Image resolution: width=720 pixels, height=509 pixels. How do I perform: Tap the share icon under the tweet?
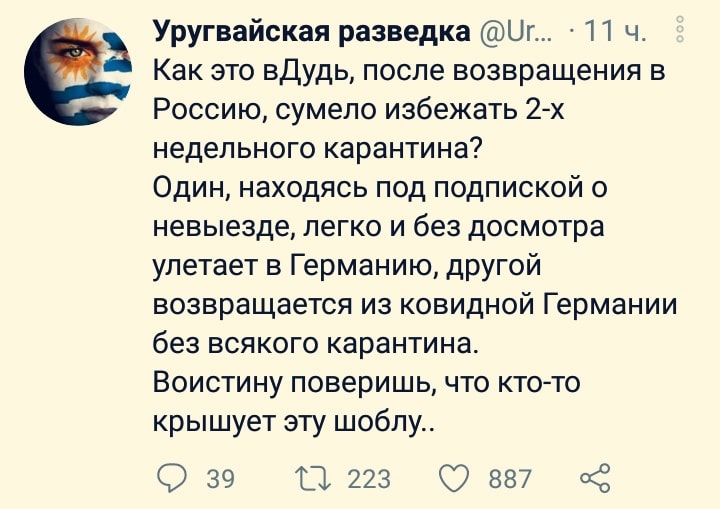(593, 478)
